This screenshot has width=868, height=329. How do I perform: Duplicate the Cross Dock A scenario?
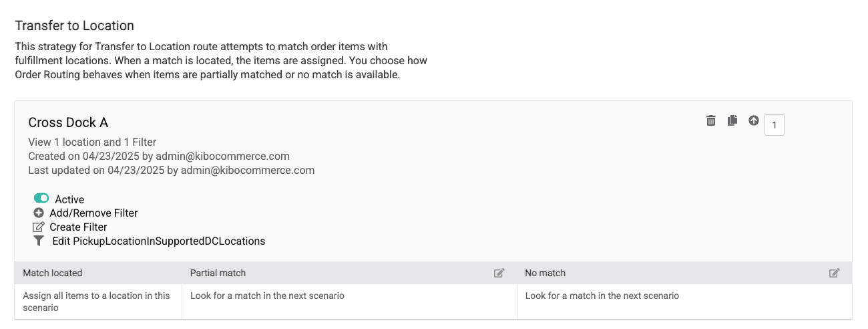click(x=732, y=120)
